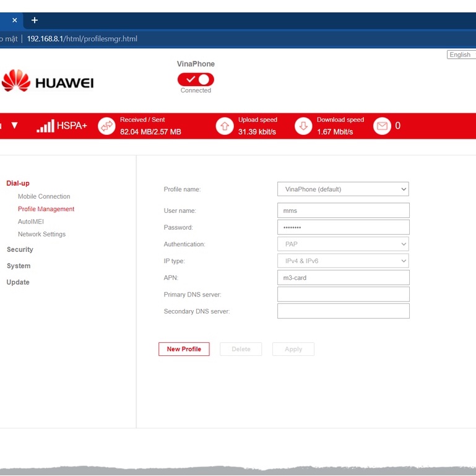Image resolution: width=476 pixels, height=476 pixels.
Task: Select Network Settings menu item
Action: pyautogui.click(x=41, y=234)
